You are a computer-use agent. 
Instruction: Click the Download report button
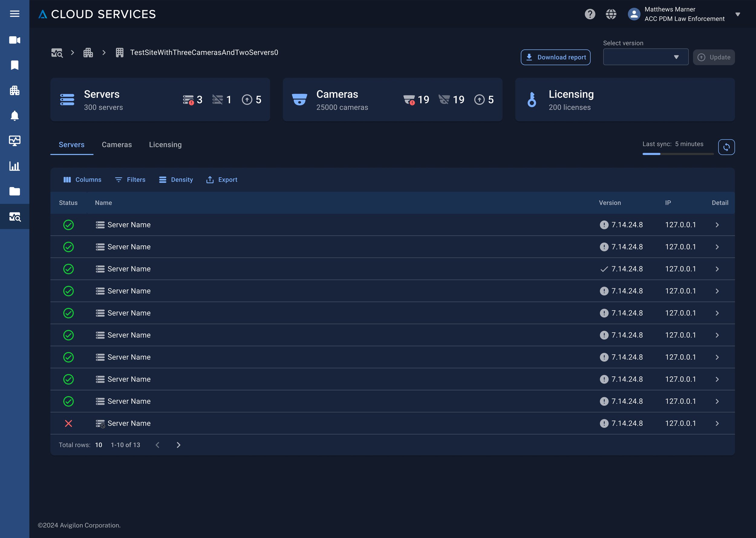pos(556,57)
